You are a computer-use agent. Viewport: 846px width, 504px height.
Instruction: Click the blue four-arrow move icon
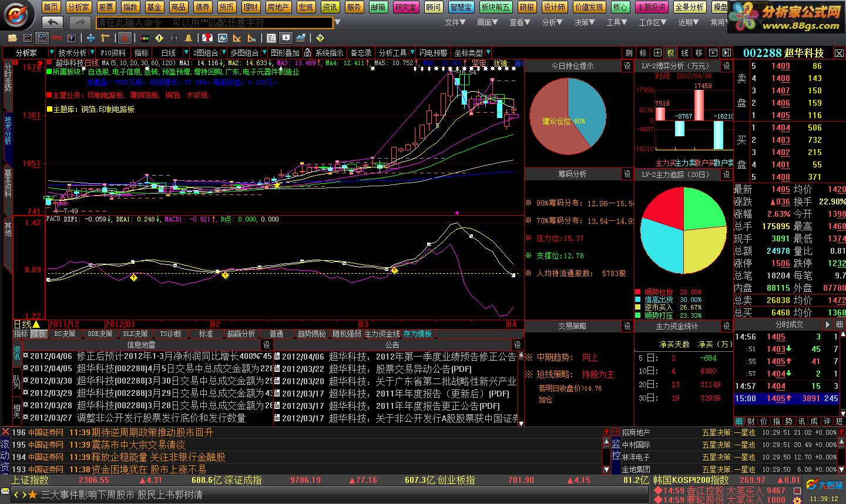pyautogui.click(x=91, y=38)
